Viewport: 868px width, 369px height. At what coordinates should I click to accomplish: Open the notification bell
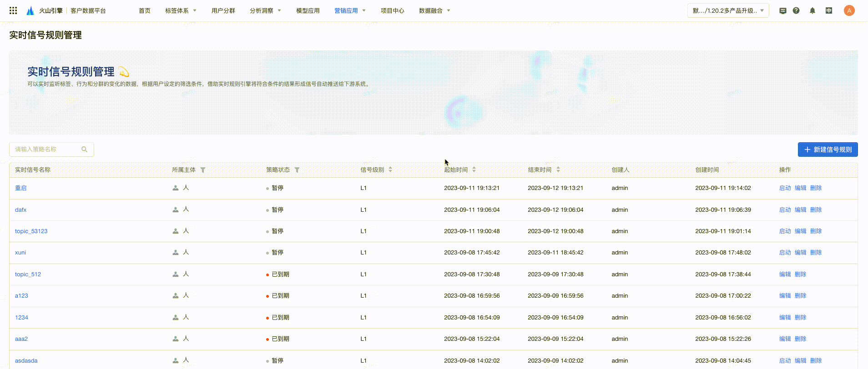812,10
